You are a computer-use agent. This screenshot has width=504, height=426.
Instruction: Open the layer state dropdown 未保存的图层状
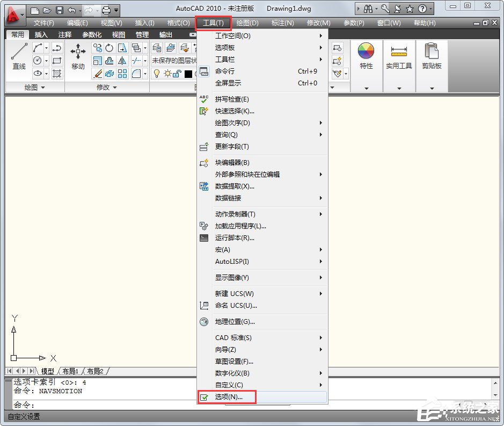coord(171,61)
